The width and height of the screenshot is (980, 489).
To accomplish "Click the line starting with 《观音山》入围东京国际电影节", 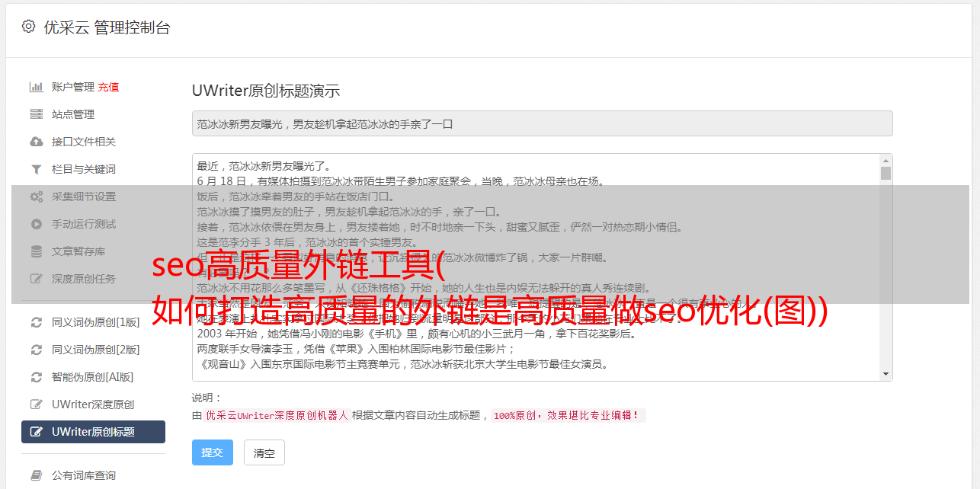I will (x=402, y=364).
